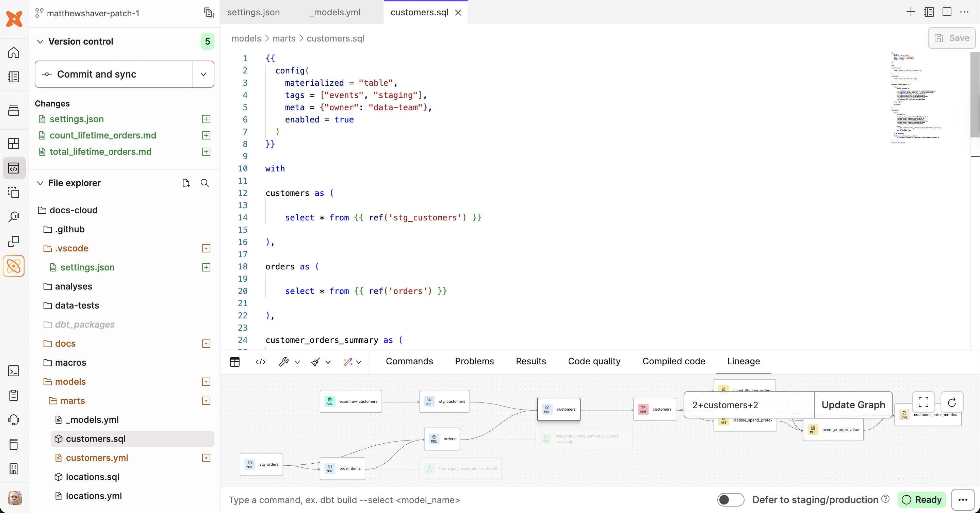Collapse the File explorer section
Image resolution: width=980 pixels, height=513 pixels.
40,183
